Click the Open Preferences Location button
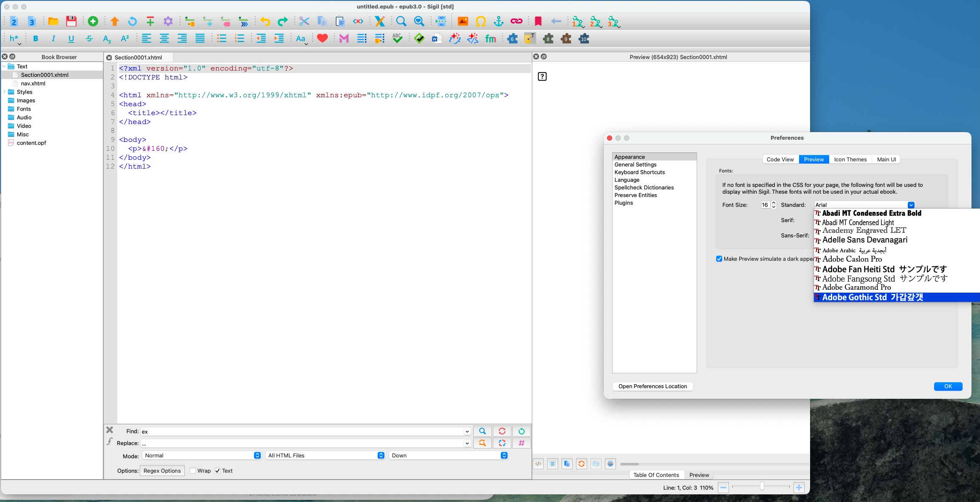The image size is (980, 502). pos(652,386)
